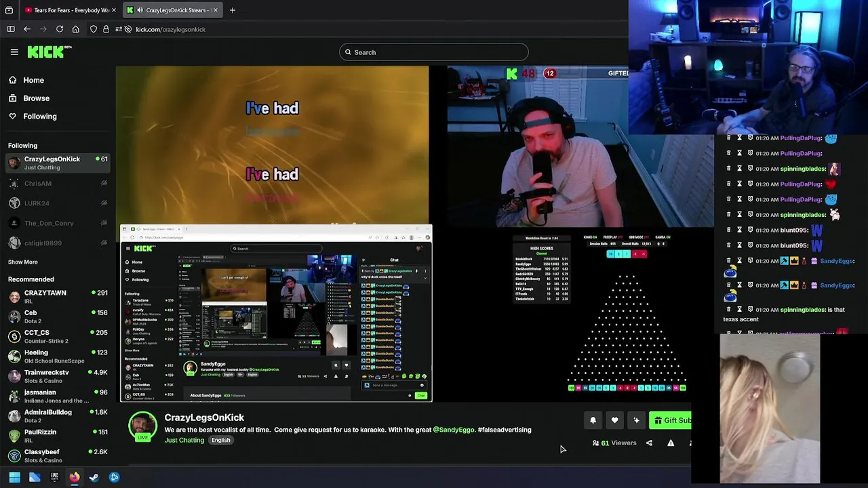
Task: Open CRAZYTAWN recommended channel
Action: (x=57, y=296)
